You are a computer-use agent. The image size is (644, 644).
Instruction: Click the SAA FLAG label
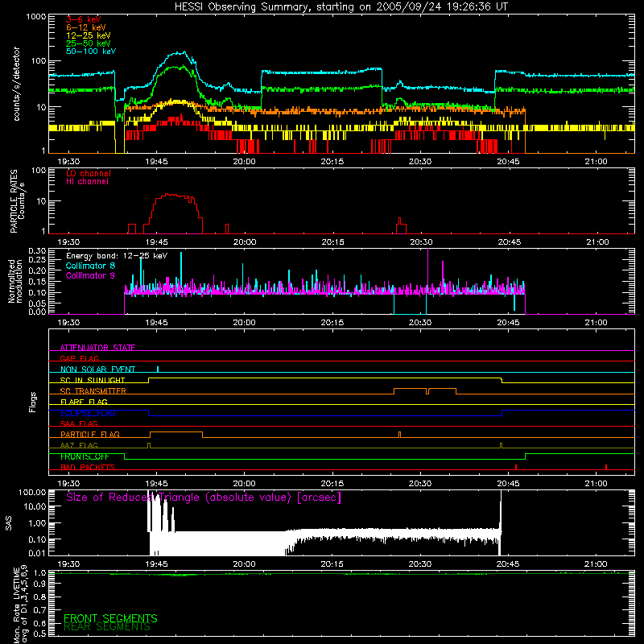(x=79, y=423)
